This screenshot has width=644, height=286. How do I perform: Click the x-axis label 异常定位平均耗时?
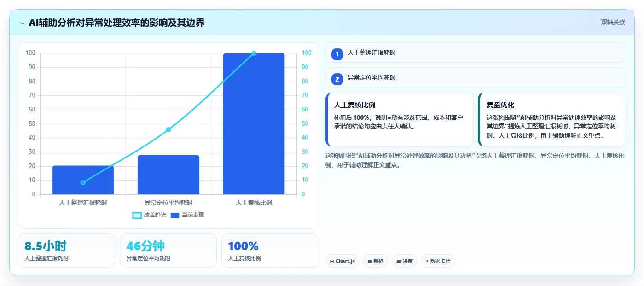click(168, 203)
